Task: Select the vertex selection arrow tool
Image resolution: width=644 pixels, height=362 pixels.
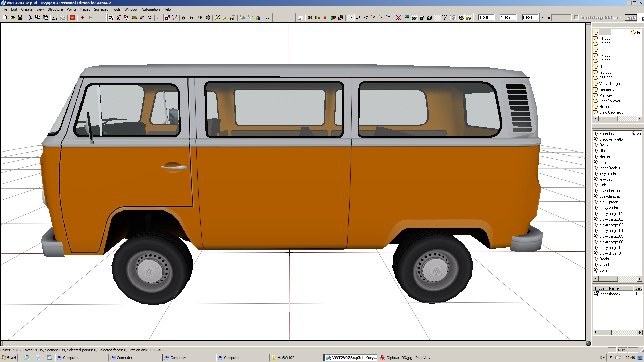Action: pos(119,18)
